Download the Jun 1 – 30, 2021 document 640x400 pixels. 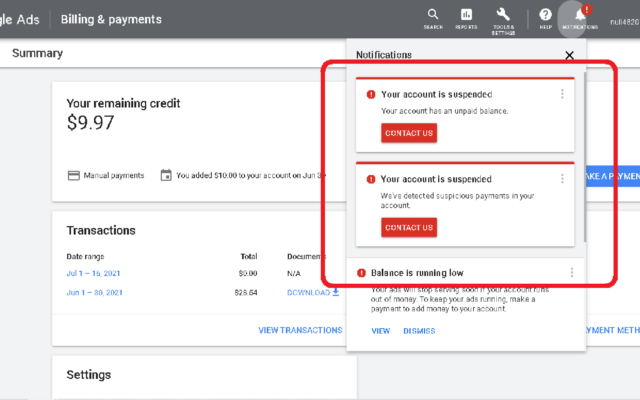pyautogui.click(x=313, y=293)
